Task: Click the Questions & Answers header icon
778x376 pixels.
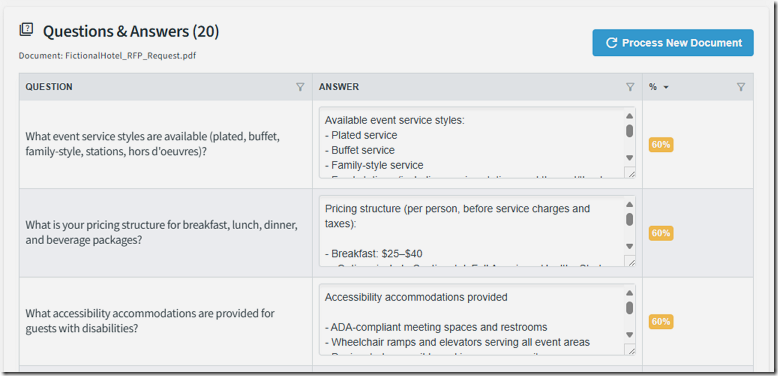Action: point(26,30)
